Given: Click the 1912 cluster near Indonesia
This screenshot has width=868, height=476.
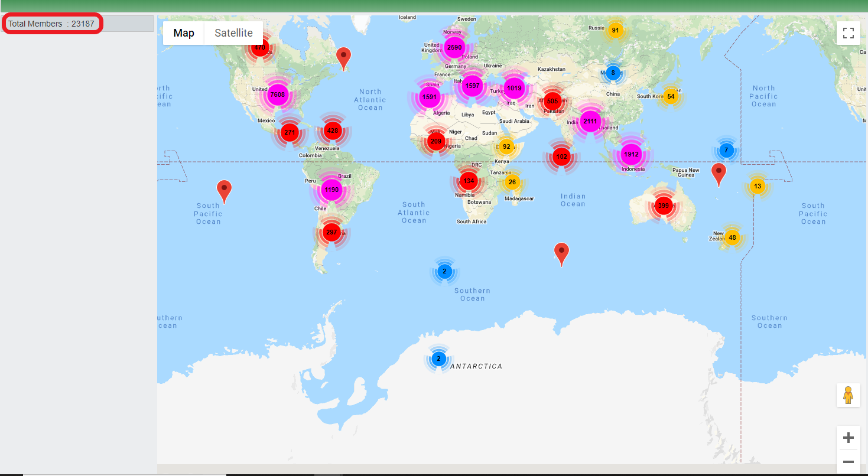Looking at the screenshot, I should pos(632,155).
